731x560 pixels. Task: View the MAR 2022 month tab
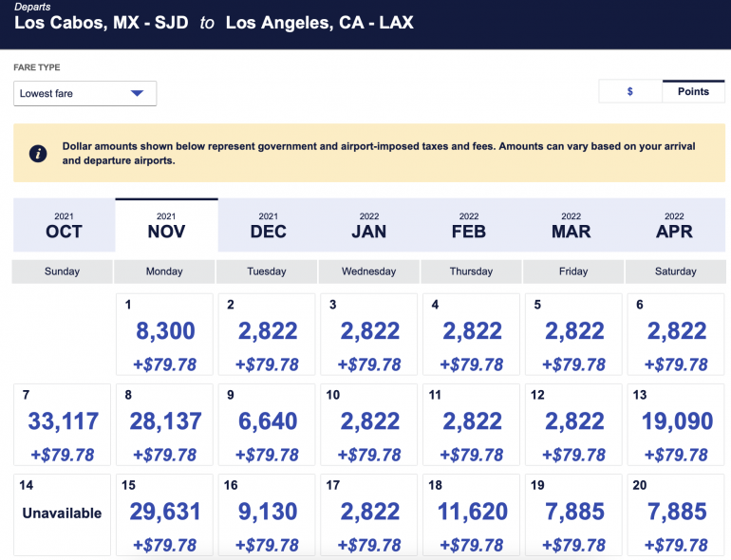pos(572,226)
